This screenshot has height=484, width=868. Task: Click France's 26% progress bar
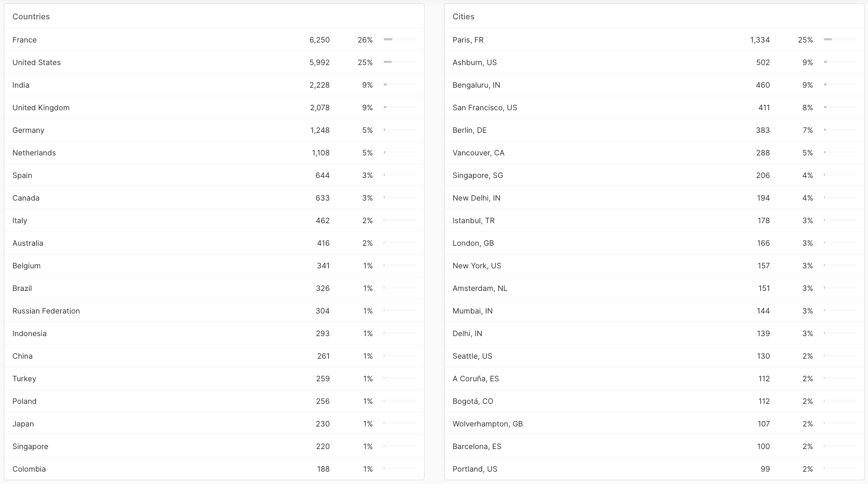pos(399,39)
